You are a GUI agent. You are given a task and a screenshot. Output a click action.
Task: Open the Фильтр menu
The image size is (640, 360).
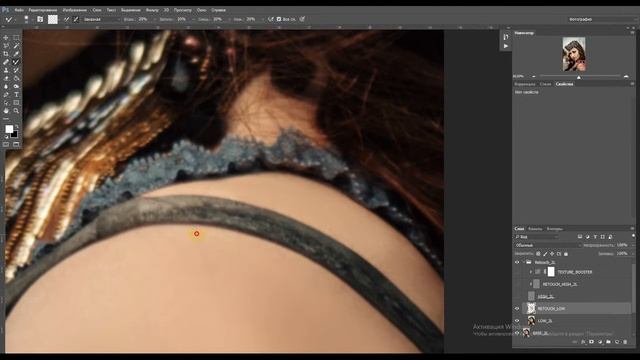152,10
